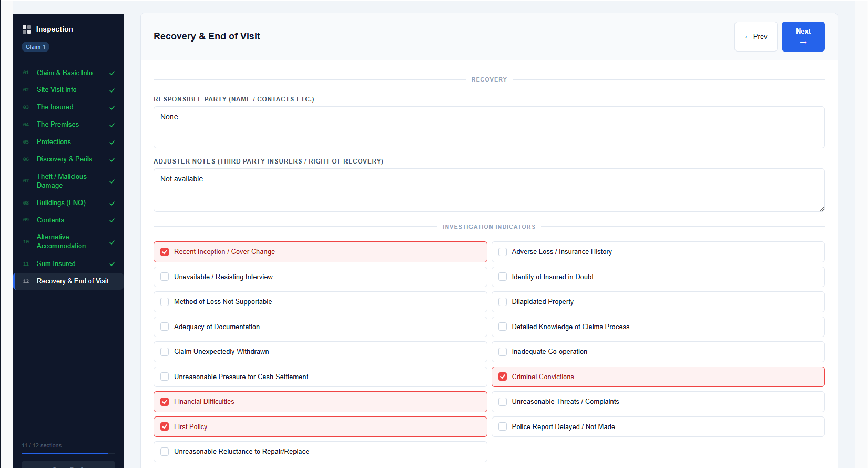The width and height of the screenshot is (868, 468).
Task: Click the checkmark icon beside Buildings (FNQ)
Action: coord(112,204)
